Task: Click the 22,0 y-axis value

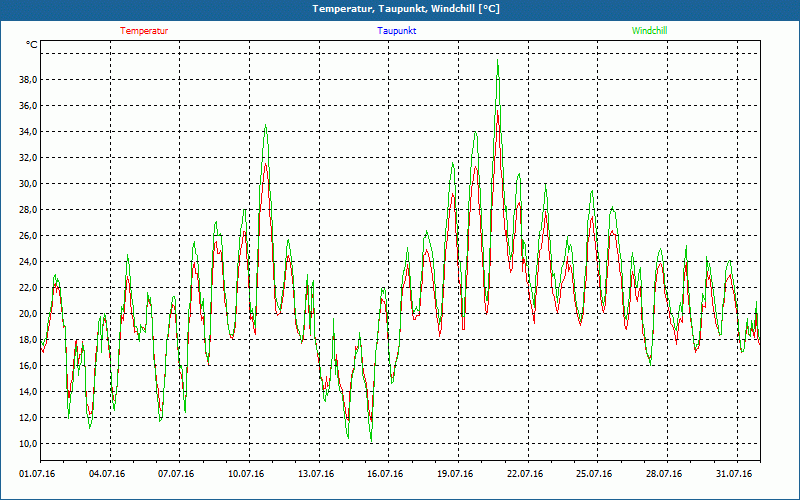Action: click(28, 288)
